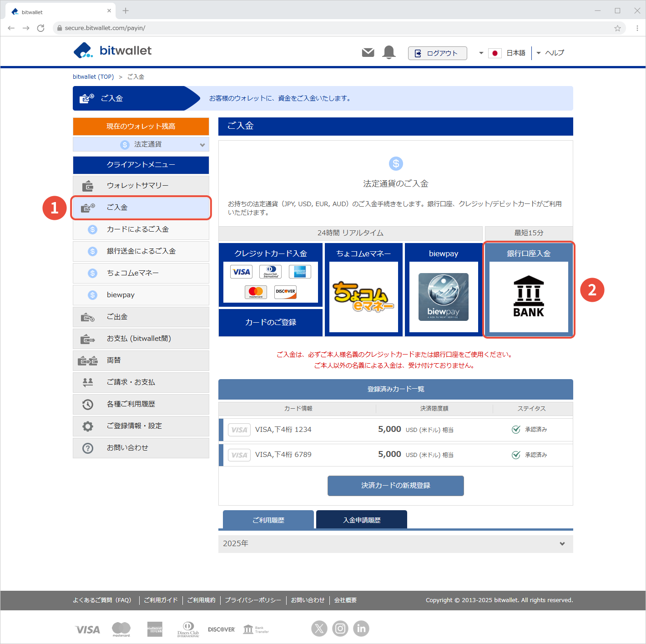
Task: Click 承認済み status of card 1234
Action: 530,430
